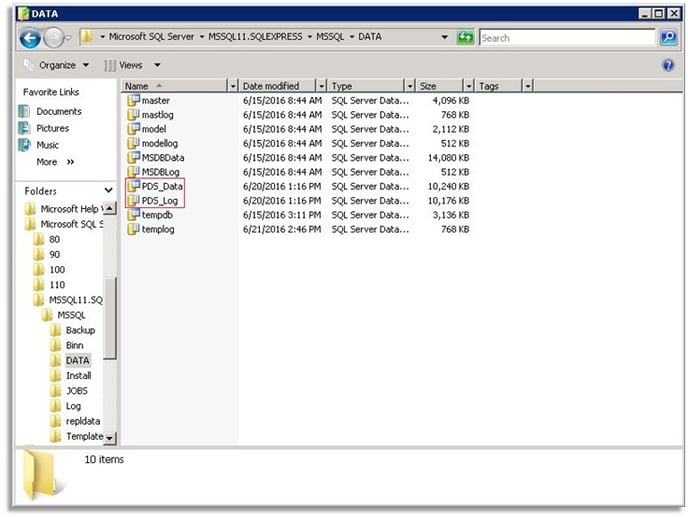Click the repldata folder icon in tree
Screen dimensions: 688x519
pos(55,421)
